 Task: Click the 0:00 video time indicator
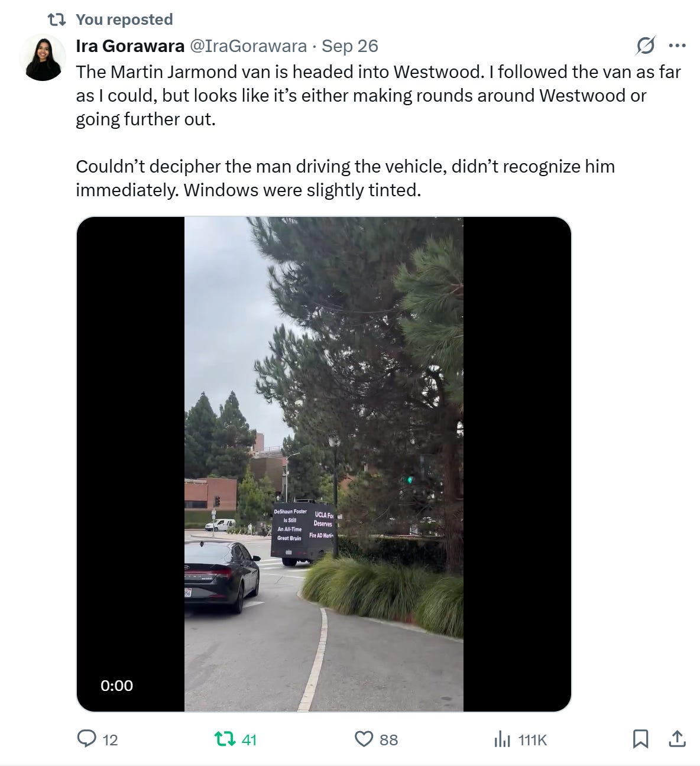pyautogui.click(x=116, y=686)
